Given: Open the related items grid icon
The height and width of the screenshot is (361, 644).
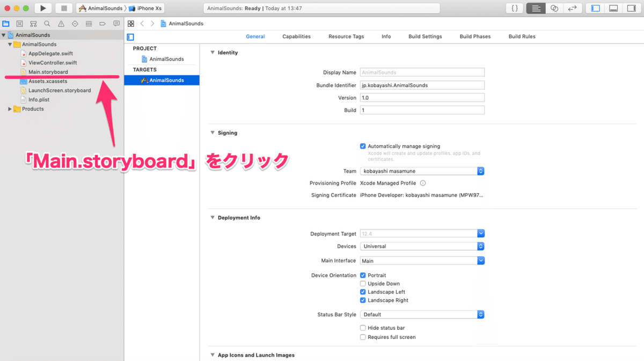Looking at the screenshot, I should tap(130, 24).
